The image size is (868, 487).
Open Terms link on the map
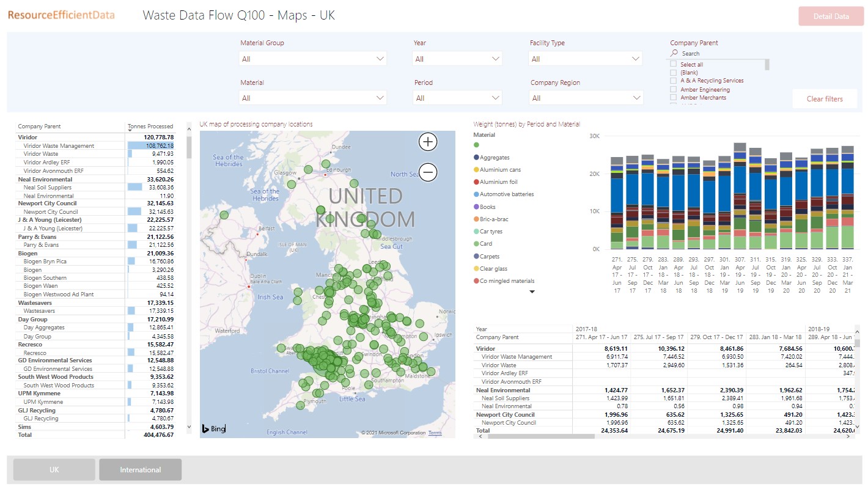click(x=435, y=433)
